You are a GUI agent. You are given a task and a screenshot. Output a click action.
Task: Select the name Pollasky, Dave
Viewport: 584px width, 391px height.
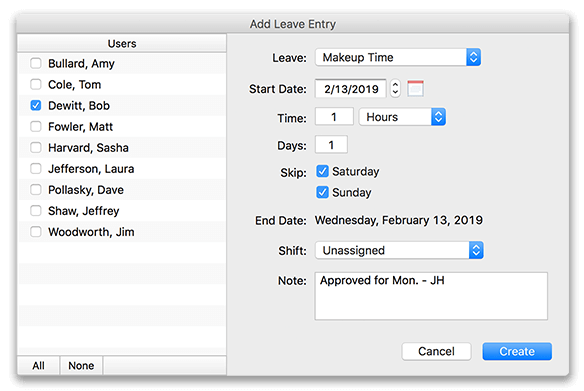[86, 190]
